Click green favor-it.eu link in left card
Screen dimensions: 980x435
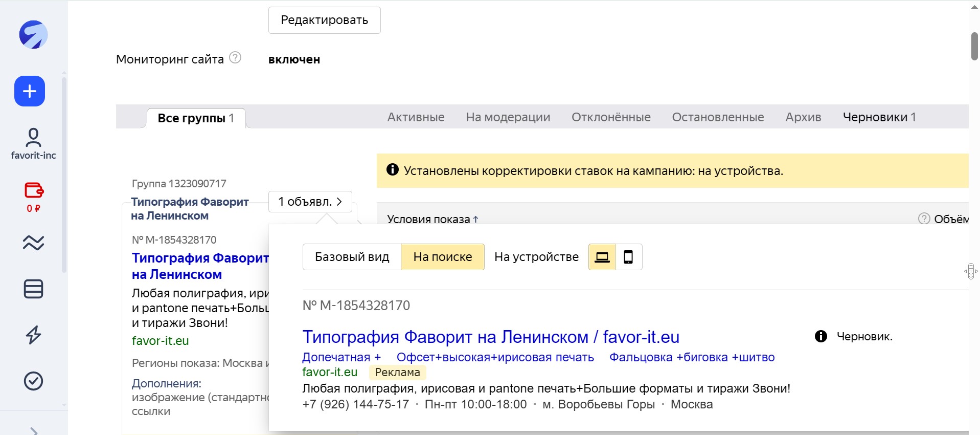click(161, 341)
